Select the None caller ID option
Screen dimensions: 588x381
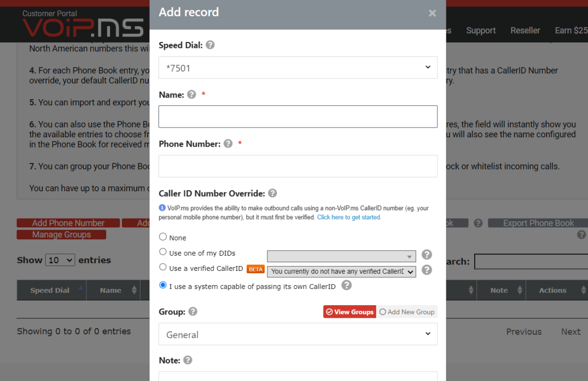162,236
